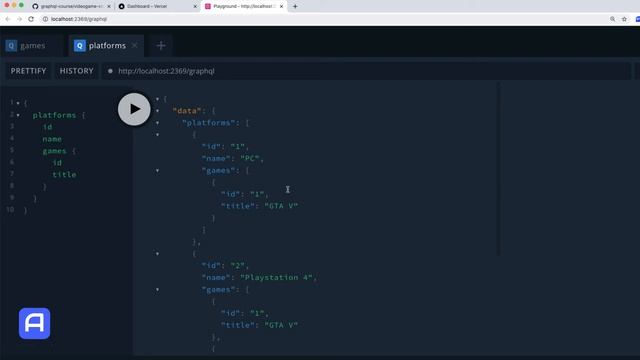
Task: Collapse the second platform object
Action: coord(158,254)
